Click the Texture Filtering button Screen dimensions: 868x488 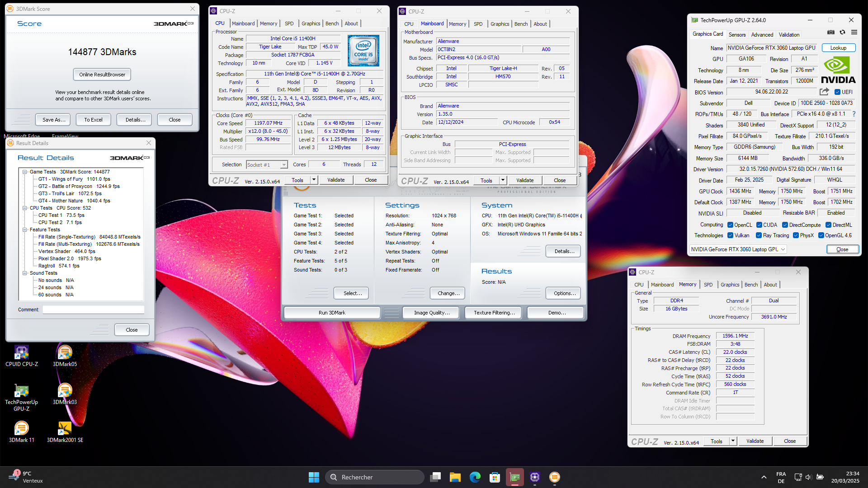pyautogui.click(x=494, y=313)
